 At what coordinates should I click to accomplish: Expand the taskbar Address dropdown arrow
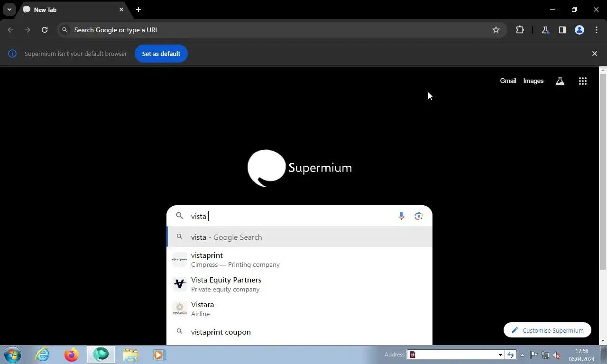(x=500, y=355)
